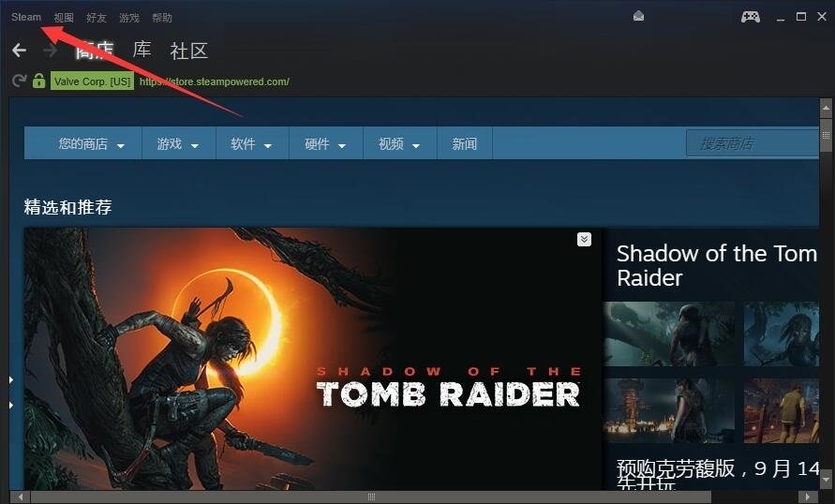
Task: Open the 视图 menu
Action: (64, 18)
